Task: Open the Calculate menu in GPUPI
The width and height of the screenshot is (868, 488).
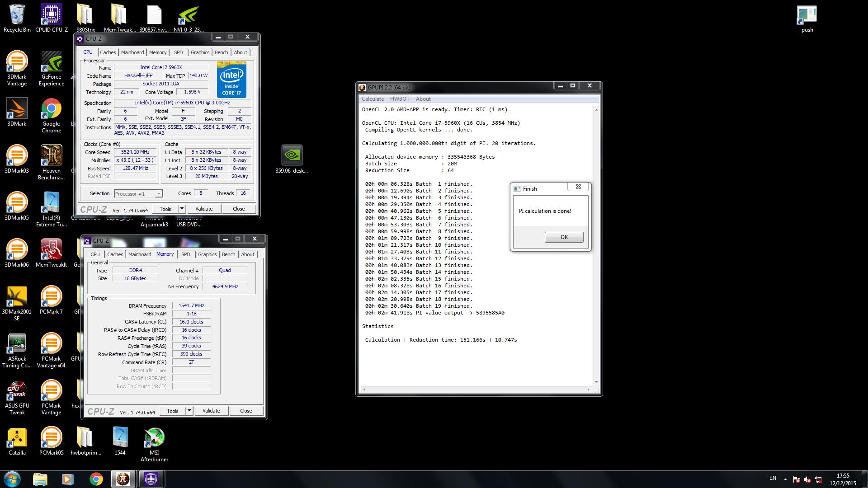Action: click(x=373, y=99)
